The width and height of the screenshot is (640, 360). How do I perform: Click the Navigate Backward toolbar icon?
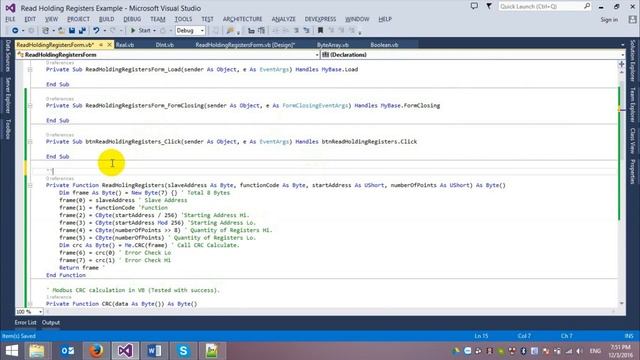point(15,31)
